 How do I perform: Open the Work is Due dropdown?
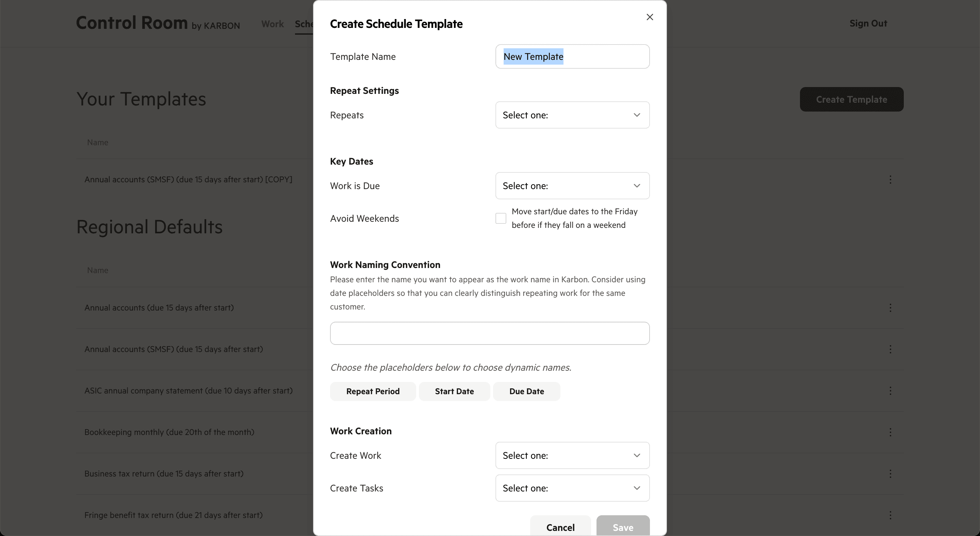572,185
